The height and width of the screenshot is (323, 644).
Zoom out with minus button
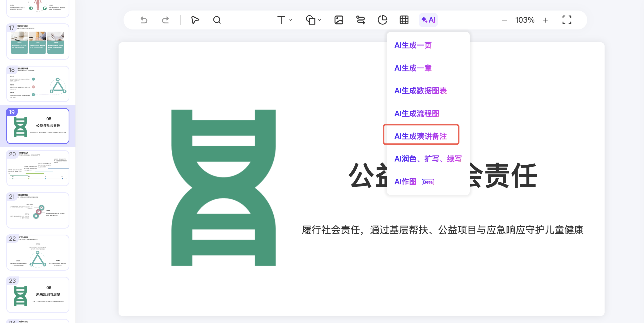(x=504, y=20)
